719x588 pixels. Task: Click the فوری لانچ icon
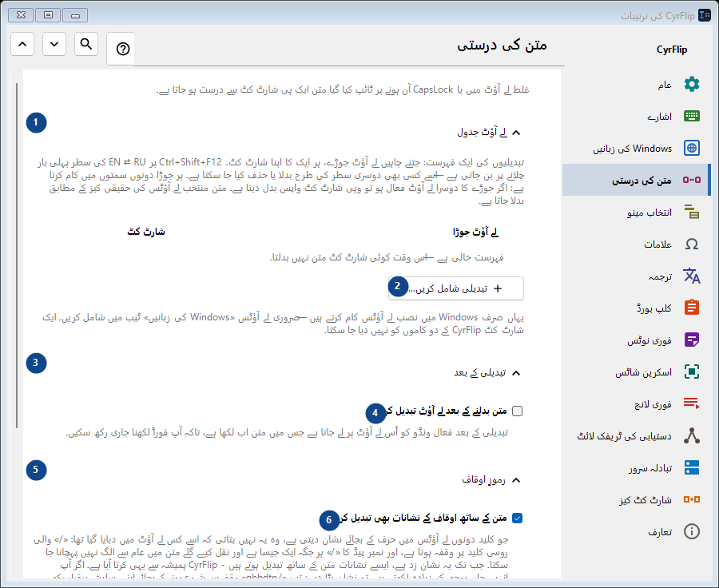pos(692,403)
